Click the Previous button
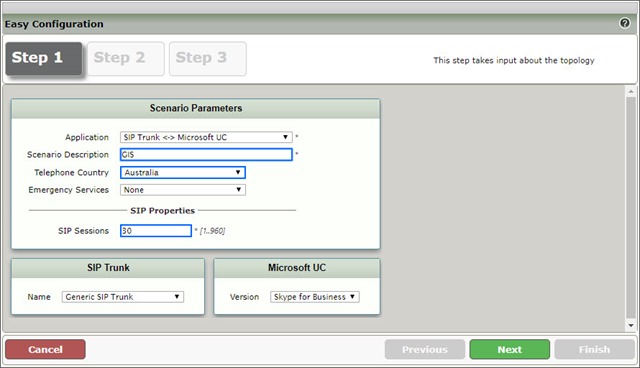Viewport: 640px width, 368px height. click(424, 349)
